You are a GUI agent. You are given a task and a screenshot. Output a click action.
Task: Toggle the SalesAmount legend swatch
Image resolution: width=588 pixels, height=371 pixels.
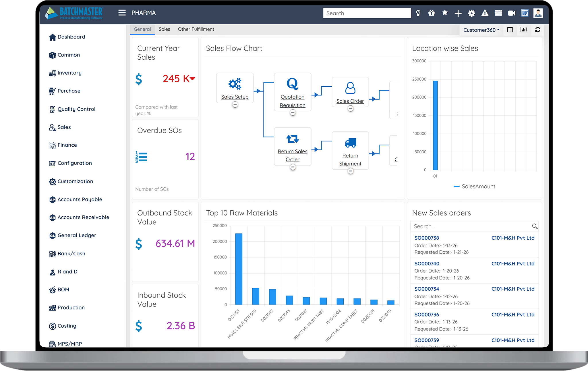tap(457, 187)
